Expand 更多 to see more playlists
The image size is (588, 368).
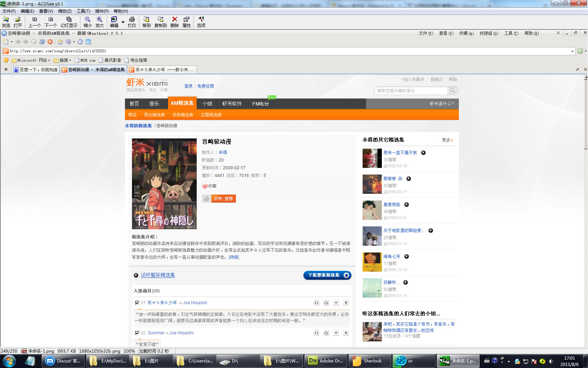pyautogui.click(x=446, y=140)
